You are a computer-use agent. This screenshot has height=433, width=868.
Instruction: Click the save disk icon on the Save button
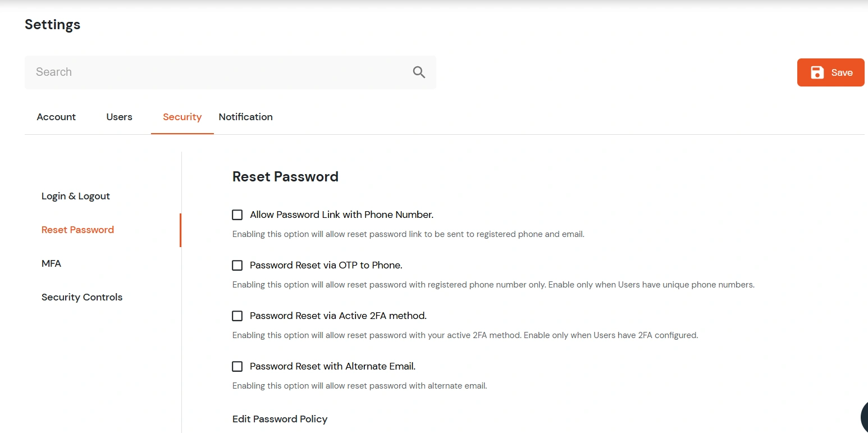tap(817, 72)
